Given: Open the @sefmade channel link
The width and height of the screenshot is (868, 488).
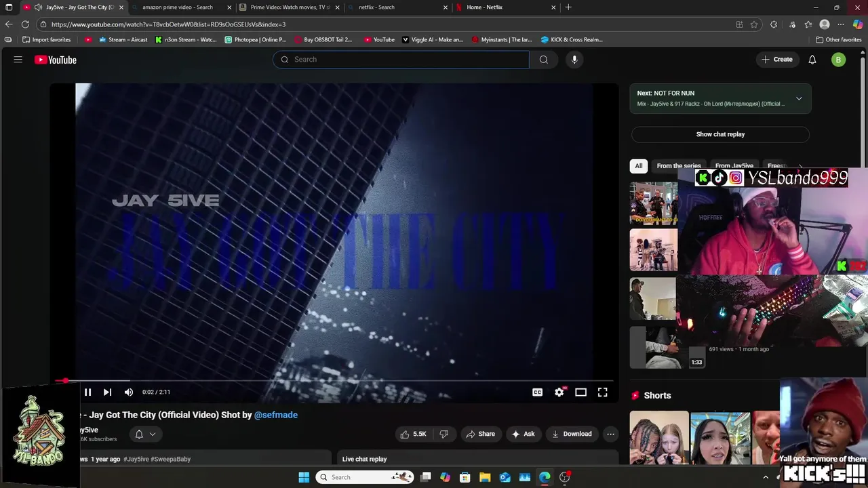Looking at the screenshot, I should (276, 415).
